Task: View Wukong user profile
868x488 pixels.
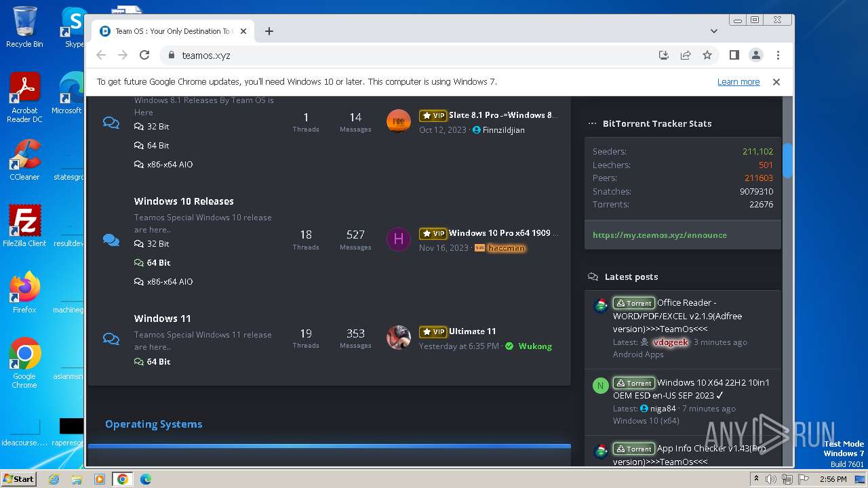Action: click(x=535, y=346)
